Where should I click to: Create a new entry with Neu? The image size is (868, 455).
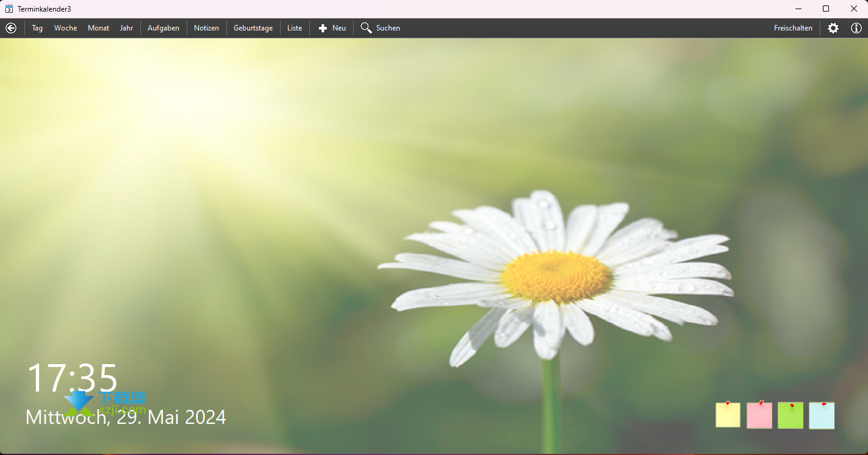[x=332, y=28]
